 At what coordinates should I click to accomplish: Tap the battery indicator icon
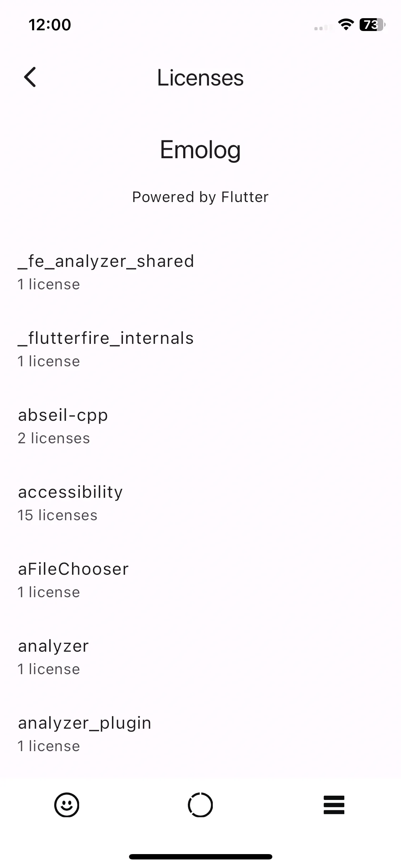coord(372,25)
